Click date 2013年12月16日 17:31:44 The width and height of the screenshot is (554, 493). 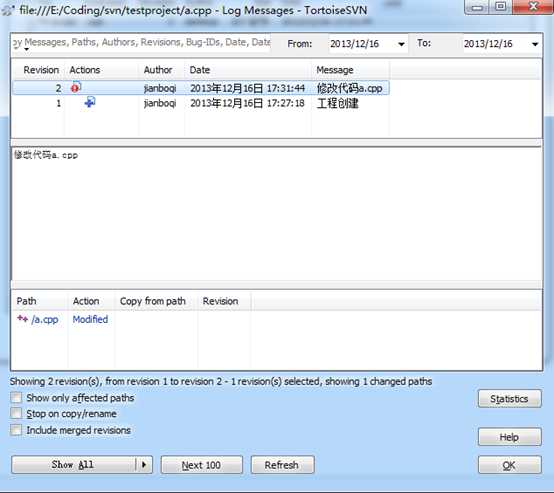coord(247,88)
